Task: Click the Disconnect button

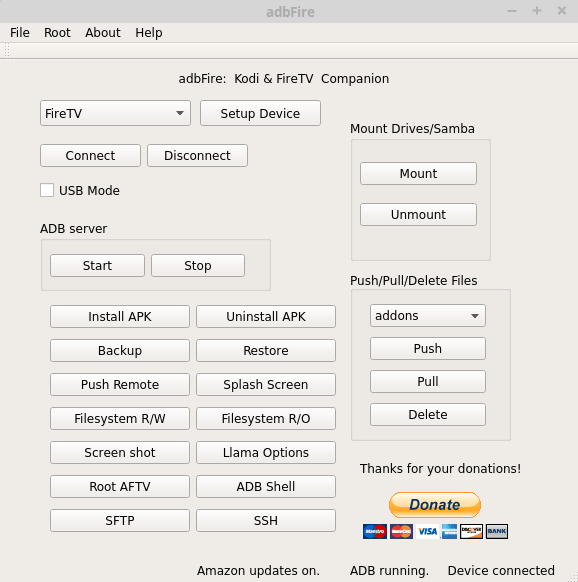Action: click(x=197, y=156)
